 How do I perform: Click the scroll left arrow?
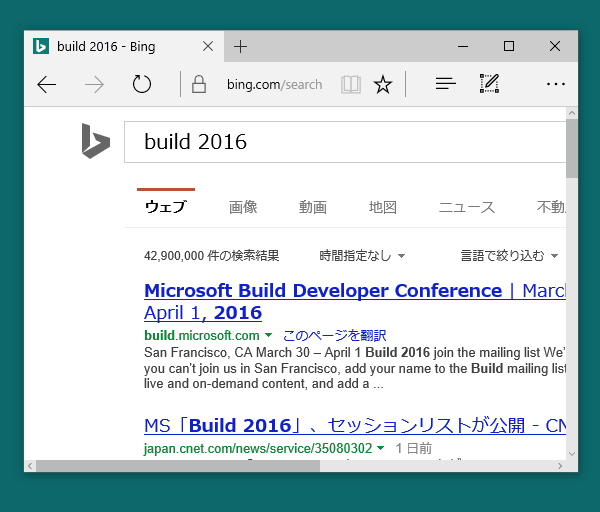30,466
